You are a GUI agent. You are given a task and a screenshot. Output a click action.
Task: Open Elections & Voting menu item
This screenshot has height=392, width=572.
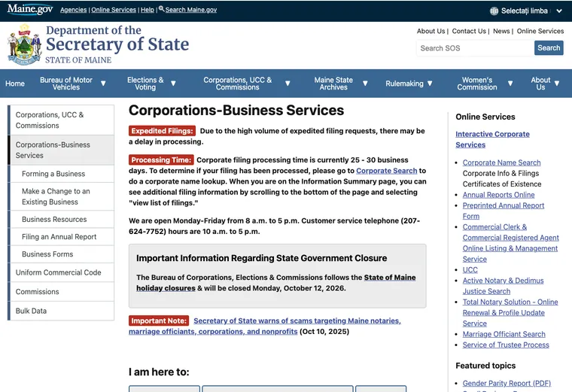click(145, 84)
